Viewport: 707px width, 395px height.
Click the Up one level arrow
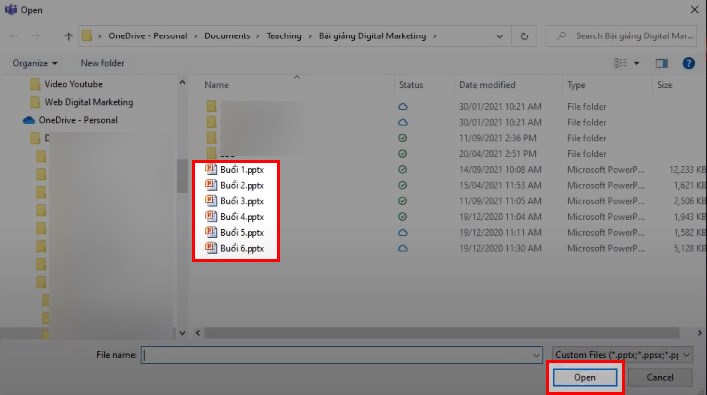pyautogui.click(x=69, y=37)
